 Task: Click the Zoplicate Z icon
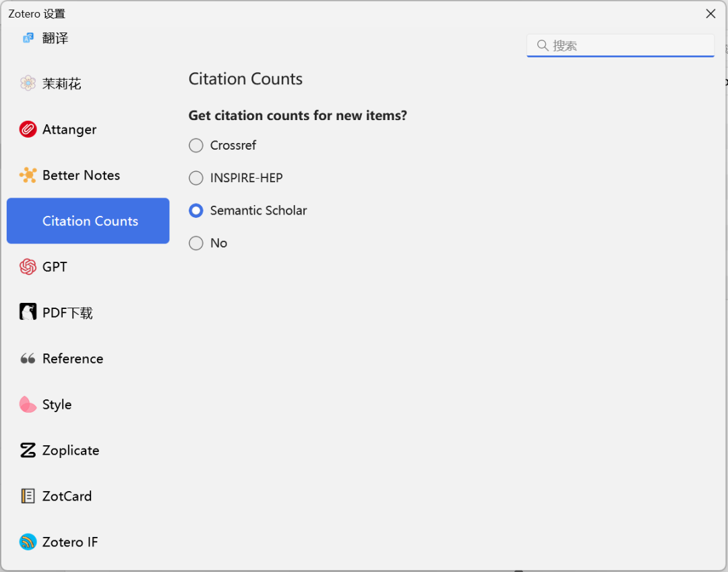28,451
